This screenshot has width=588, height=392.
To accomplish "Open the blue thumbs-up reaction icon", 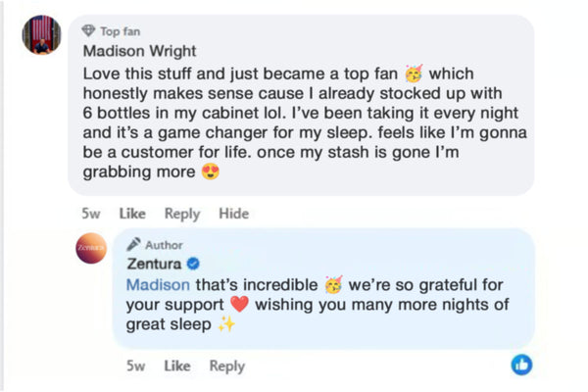I will [x=522, y=365].
